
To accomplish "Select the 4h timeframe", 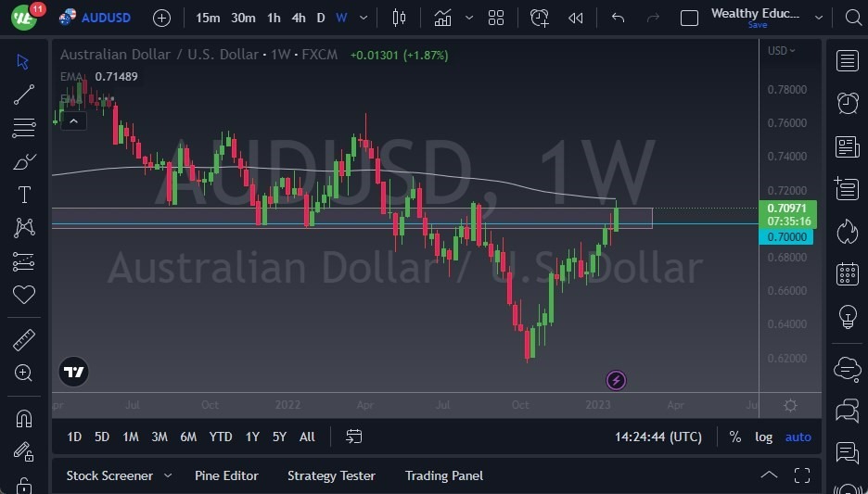I will click(299, 19).
